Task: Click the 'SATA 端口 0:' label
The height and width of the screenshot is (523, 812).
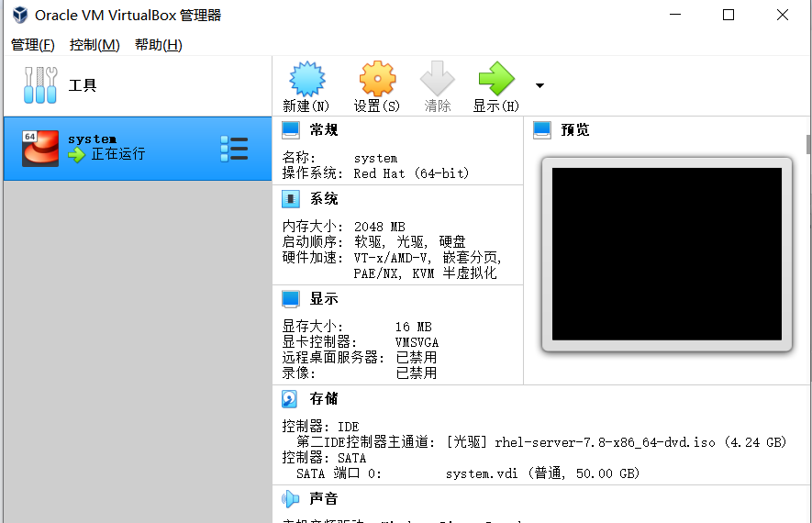Action: tap(339, 473)
